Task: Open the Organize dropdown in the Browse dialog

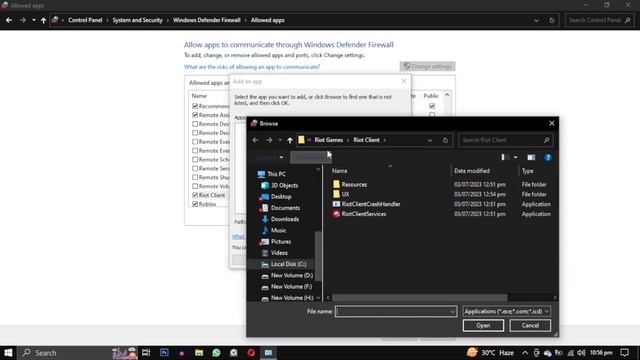Action: click(x=269, y=157)
